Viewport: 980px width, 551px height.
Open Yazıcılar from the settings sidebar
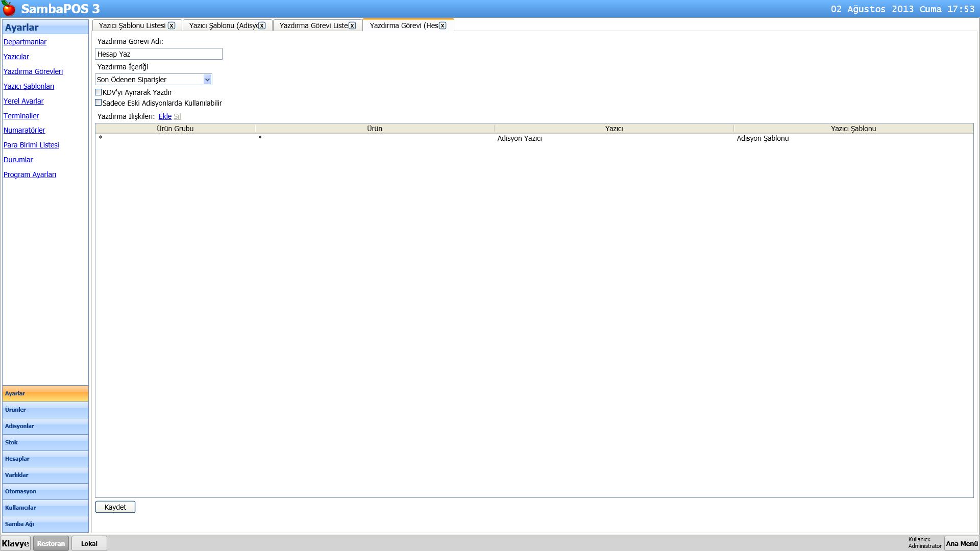click(x=16, y=57)
